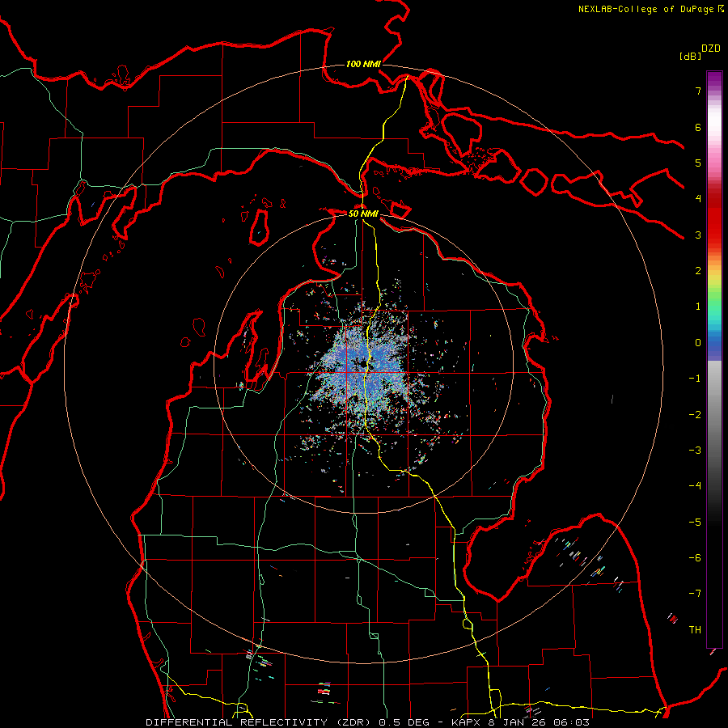
Task: Click the legend value -7
Action: pyautogui.click(x=695, y=594)
